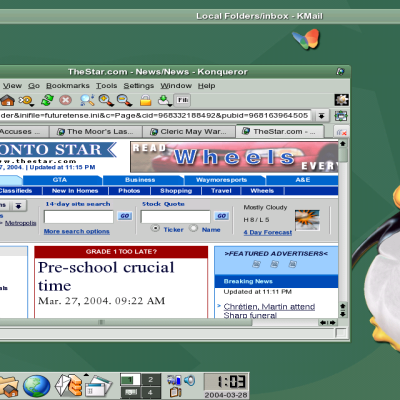Click the butterfly icon on desktop
This screenshot has width=400, height=400.
(x=306, y=39)
